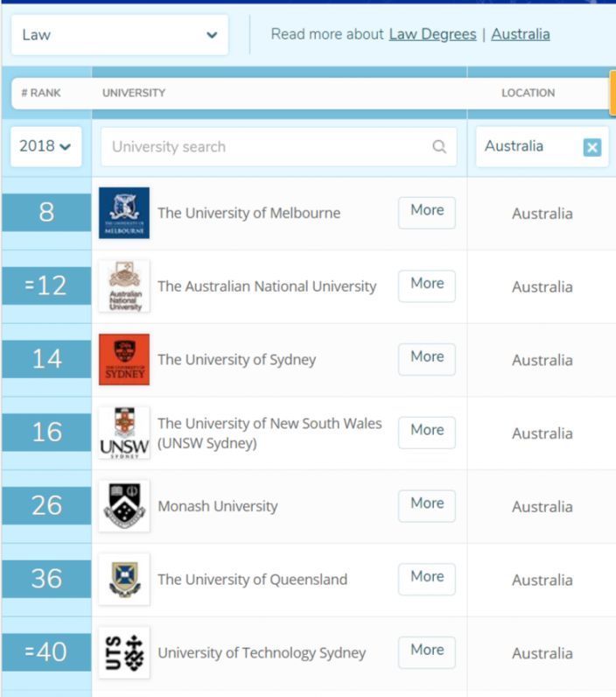The height and width of the screenshot is (697, 616).
Task: Open The Australian National University name link
Action: [267, 286]
